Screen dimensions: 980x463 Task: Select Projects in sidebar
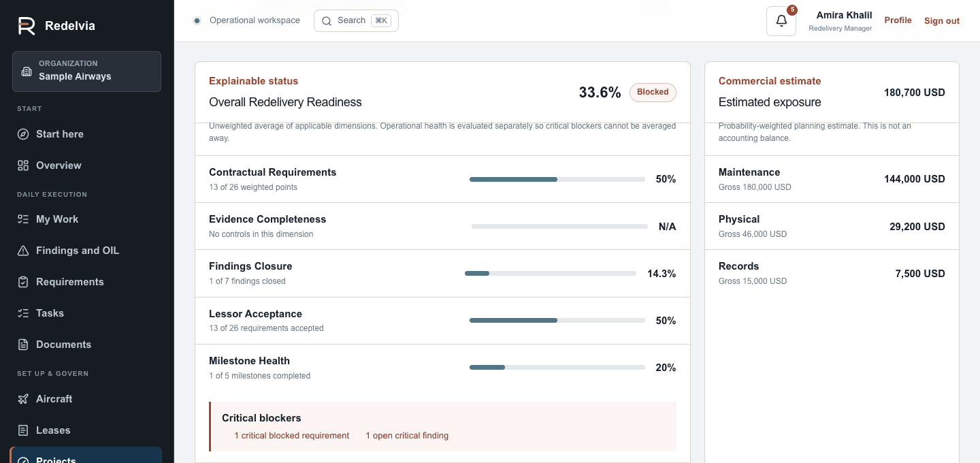point(86,456)
